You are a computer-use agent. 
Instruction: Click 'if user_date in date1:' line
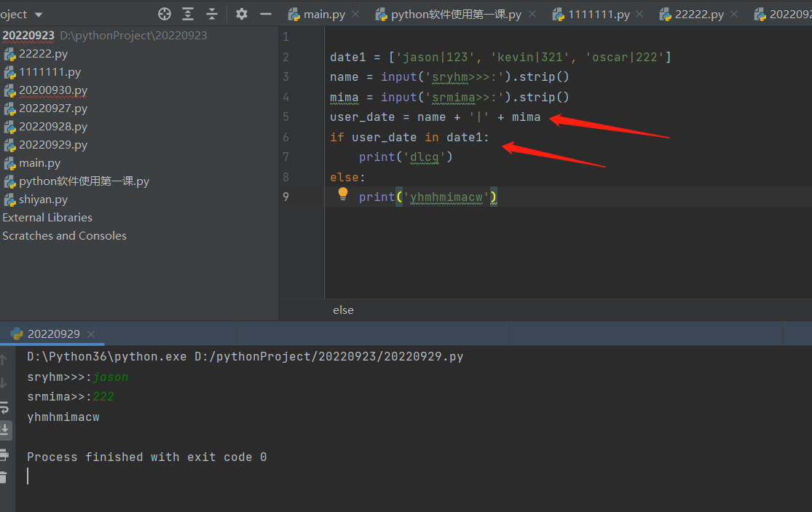[x=409, y=137]
